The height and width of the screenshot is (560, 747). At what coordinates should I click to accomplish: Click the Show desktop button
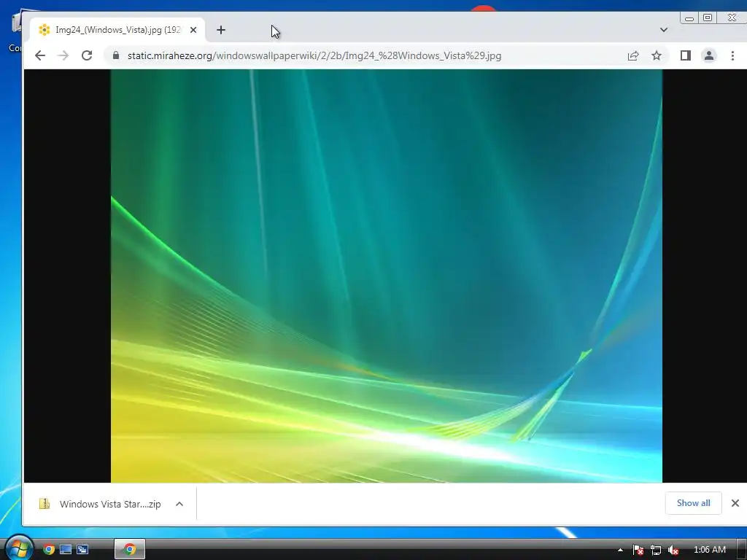click(x=742, y=550)
